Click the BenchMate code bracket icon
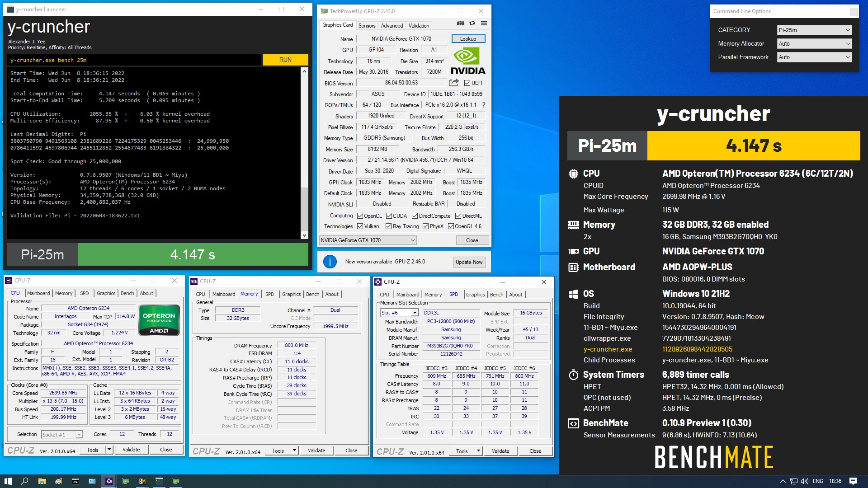Image resolution: width=868 pixels, height=488 pixels. click(573, 423)
